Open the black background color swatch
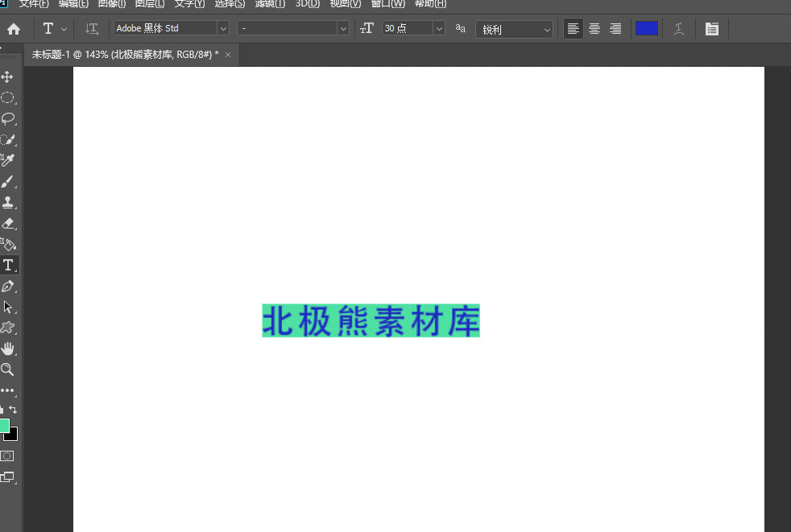Viewport: 791px width, 532px height. point(13,437)
